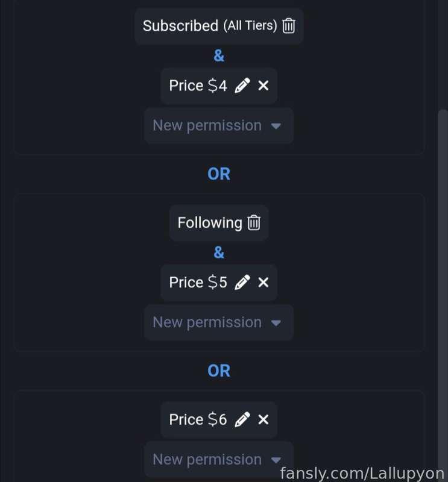Delete the Subscribed (All Tiers) permission via trash icon
The image size is (448, 482).
(289, 26)
